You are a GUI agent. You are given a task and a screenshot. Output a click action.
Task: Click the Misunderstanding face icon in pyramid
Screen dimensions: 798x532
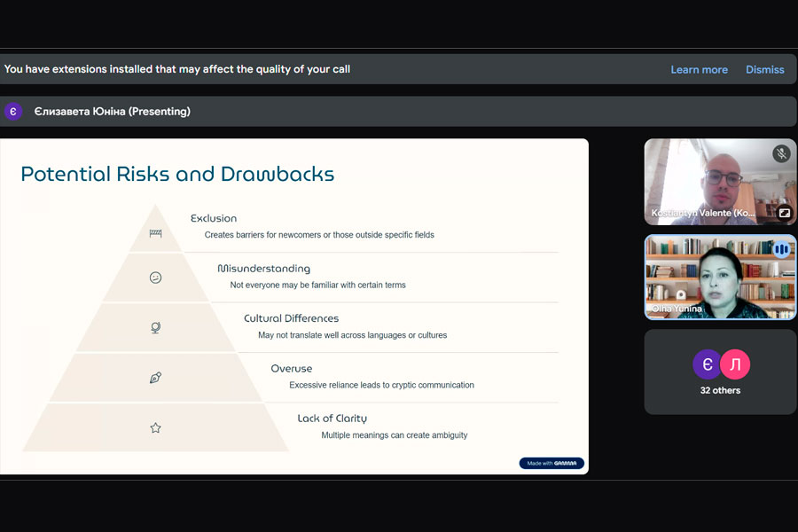point(156,278)
